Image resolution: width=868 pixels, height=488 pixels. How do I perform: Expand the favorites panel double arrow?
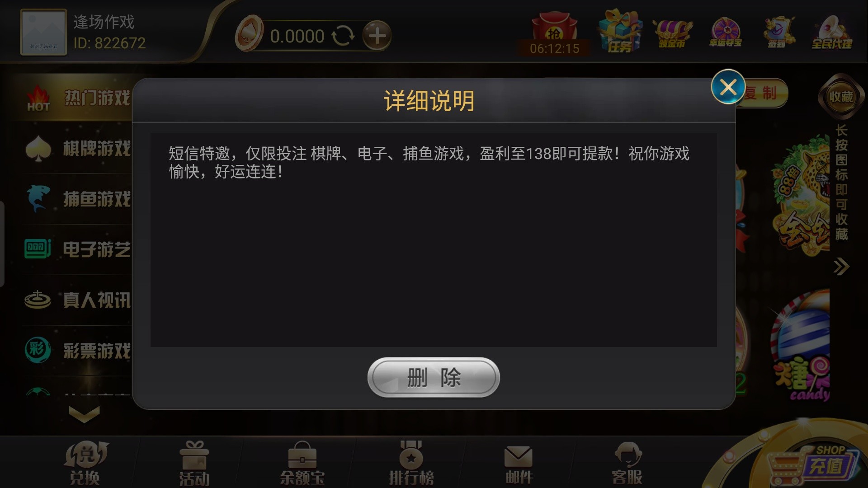[841, 267]
